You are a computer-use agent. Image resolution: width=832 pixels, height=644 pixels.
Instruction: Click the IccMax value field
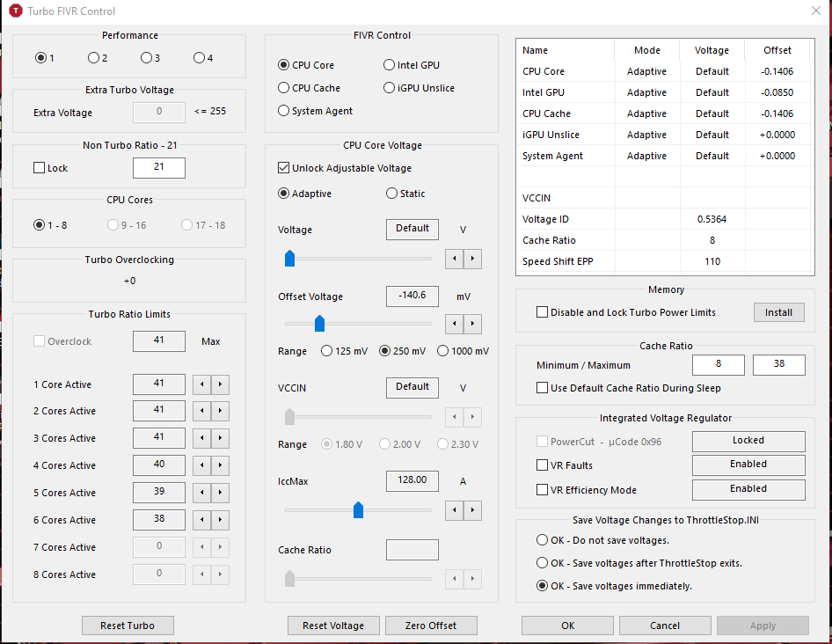[412, 481]
